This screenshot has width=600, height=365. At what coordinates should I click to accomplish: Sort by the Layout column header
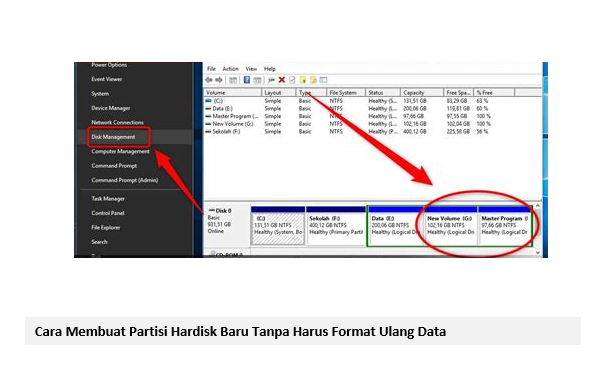(279, 93)
